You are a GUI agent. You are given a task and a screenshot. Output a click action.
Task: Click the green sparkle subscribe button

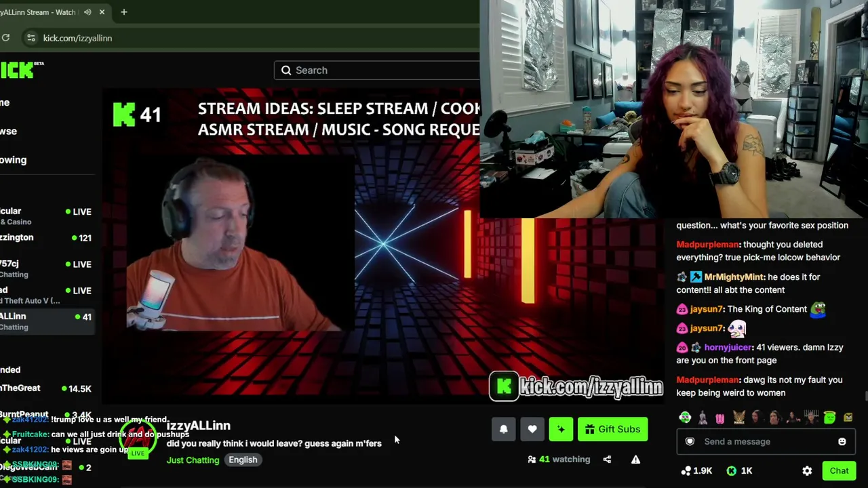pos(561,429)
